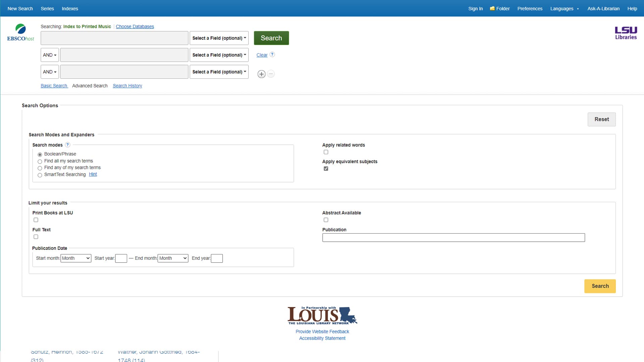The image size is (644, 362).
Task: Click Index to Printed Music database name
Action: pos(87,26)
